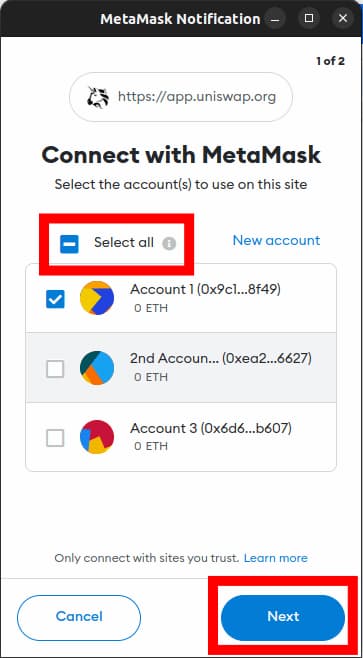This screenshot has width=363, height=658.
Task: Click the Select all info icon
Action: point(169,243)
